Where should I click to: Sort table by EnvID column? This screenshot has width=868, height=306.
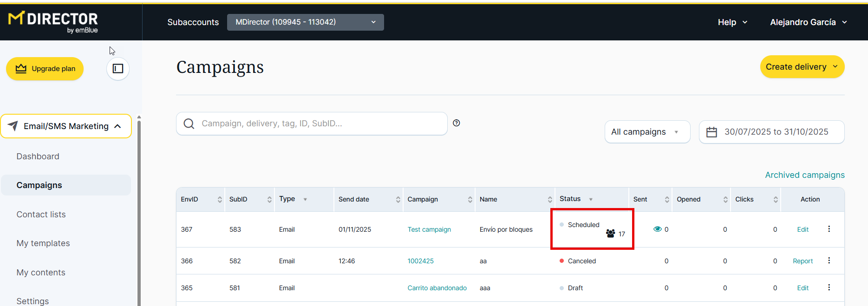click(x=220, y=200)
